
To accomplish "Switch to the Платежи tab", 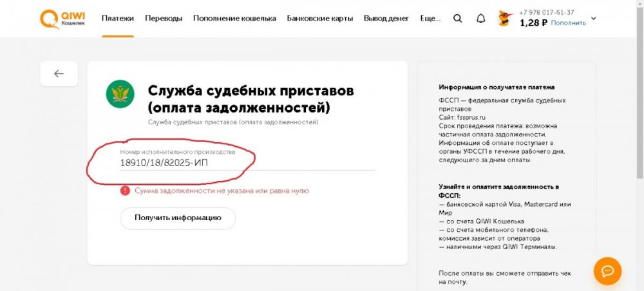I will pyautogui.click(x=118, y=19).
